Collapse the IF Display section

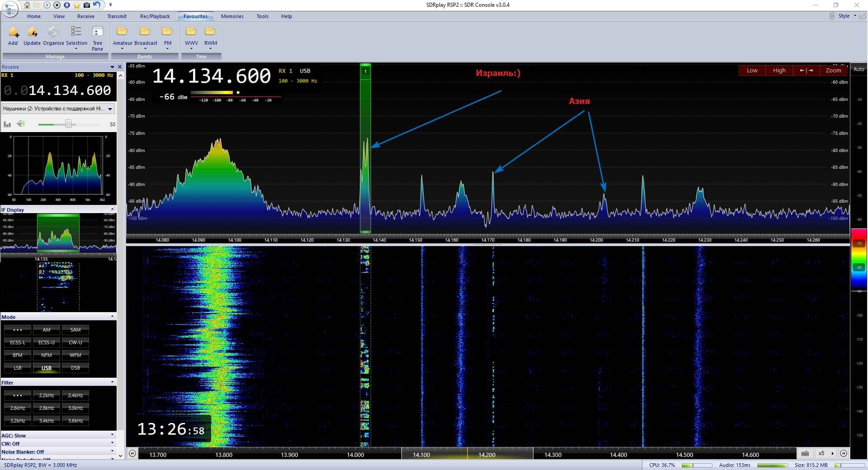click(112, 209)
